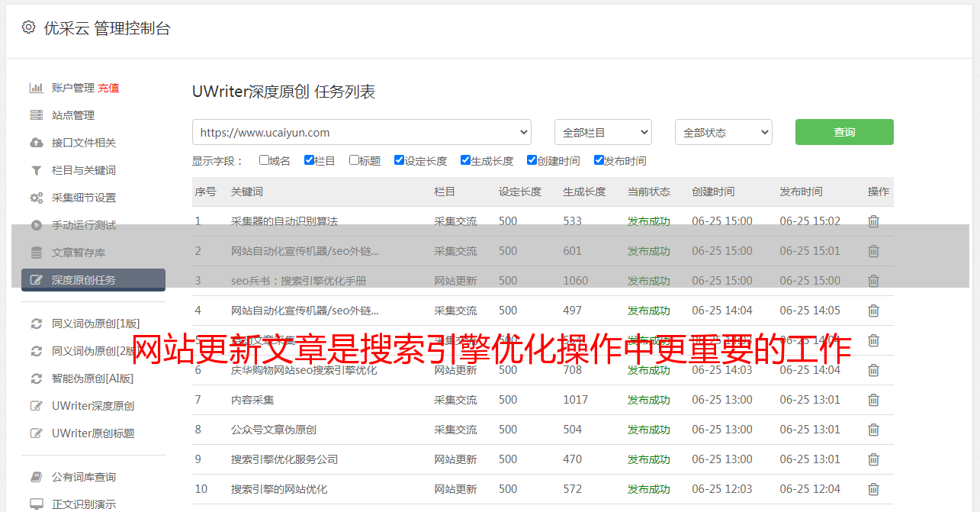The width and height of the screenshot is (980, 512).
Task: Click the red 充值 link
Action: pyautogui.click(x=108, y=88)
